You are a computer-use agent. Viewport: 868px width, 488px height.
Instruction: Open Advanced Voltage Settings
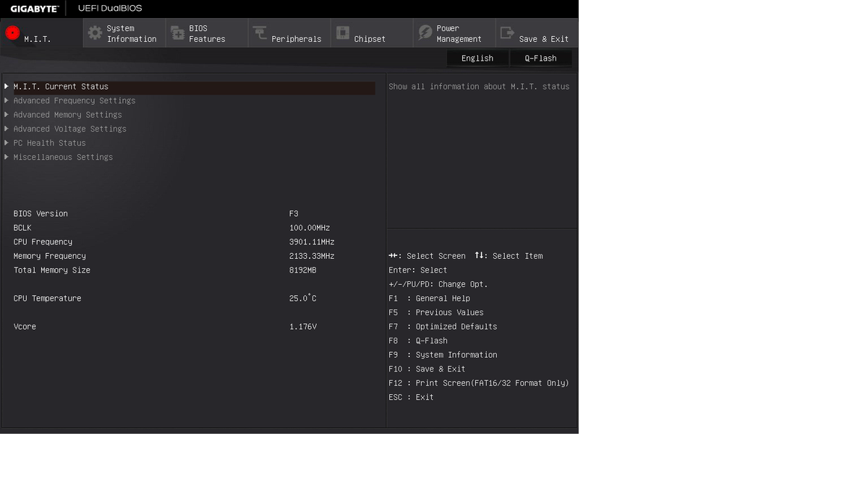pyautogui.click(x=69, y=129)
